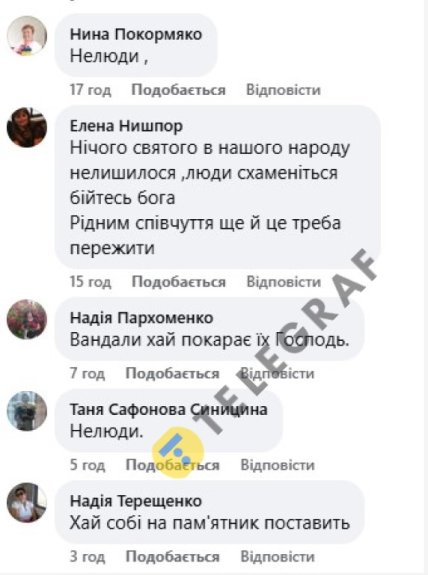
Task: Reply to Елена Нишпор's comment
Action: click(283, 282)
